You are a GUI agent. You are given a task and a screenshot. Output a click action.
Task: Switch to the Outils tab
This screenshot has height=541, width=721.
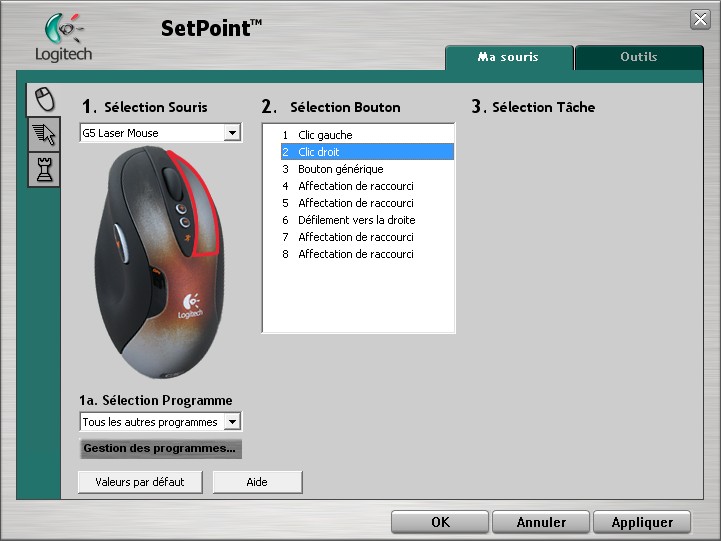639,57
